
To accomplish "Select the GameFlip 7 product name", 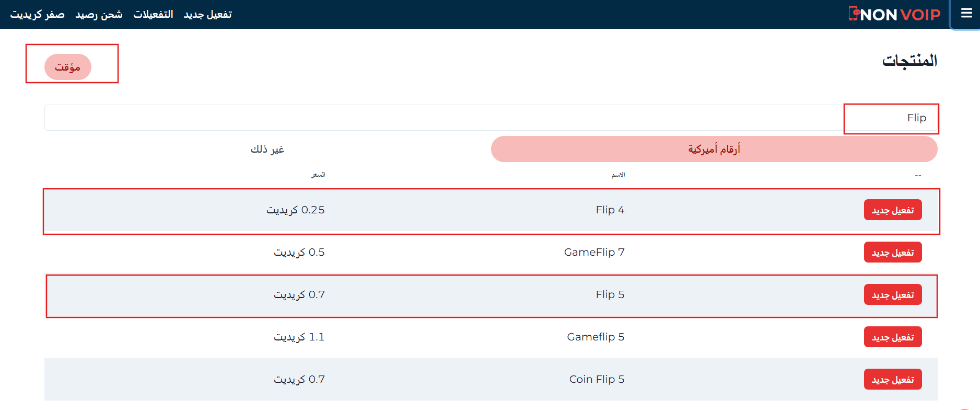I will (x=594, y=252).
